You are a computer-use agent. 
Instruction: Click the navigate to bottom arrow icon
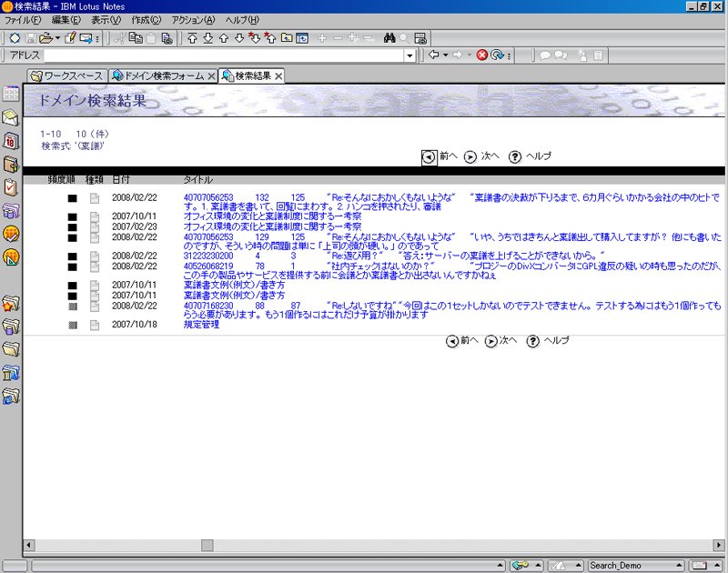tap(208, 38)
